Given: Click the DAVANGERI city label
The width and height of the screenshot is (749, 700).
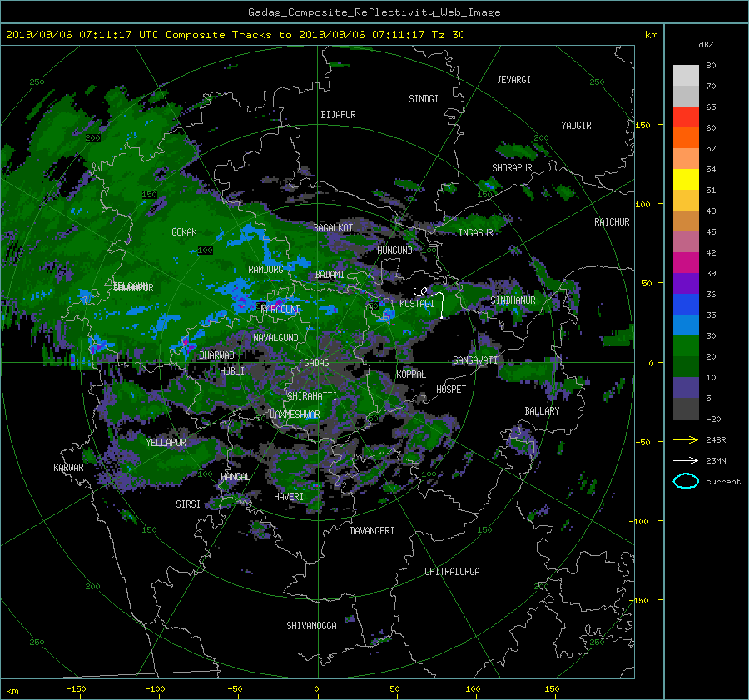Looking at the screenshot, I should tap(372, 531).
